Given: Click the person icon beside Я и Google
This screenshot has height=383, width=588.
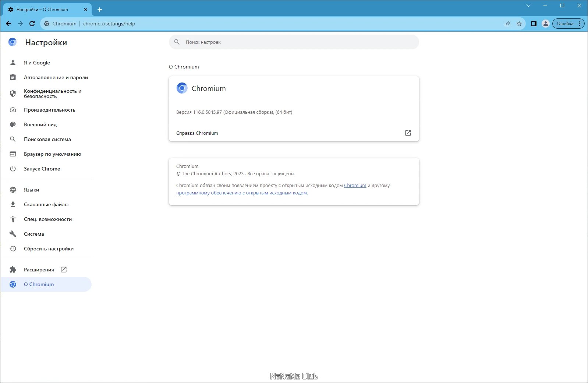Looking at the screenshot, I should tap(13, 63).
